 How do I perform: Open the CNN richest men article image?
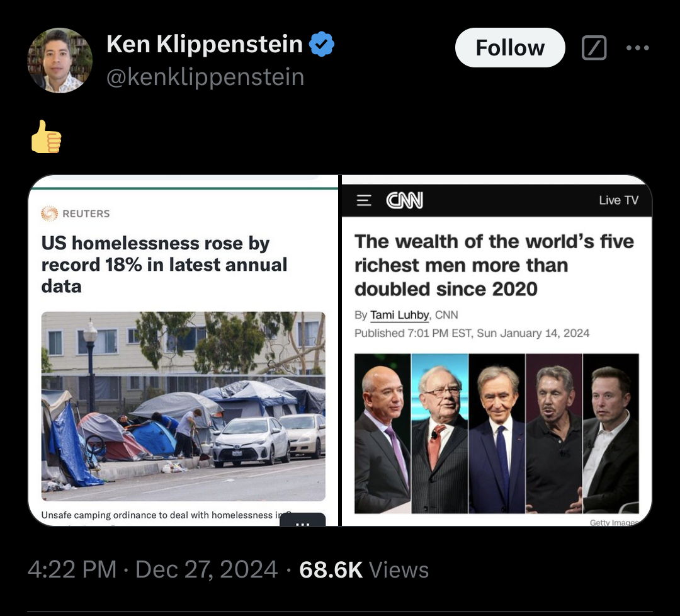pyautogui.click(x=497, y=350)
